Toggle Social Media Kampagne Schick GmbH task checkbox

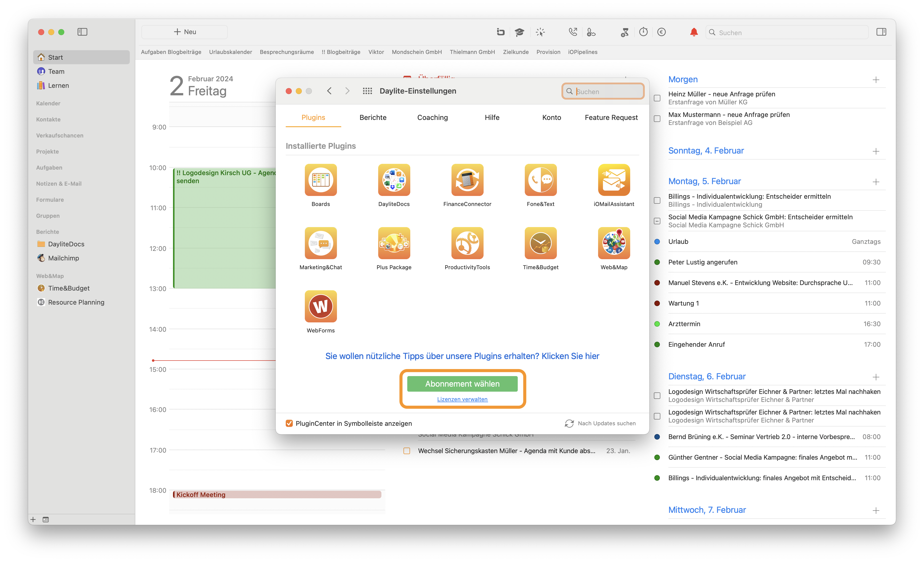(x=657, y=221)
